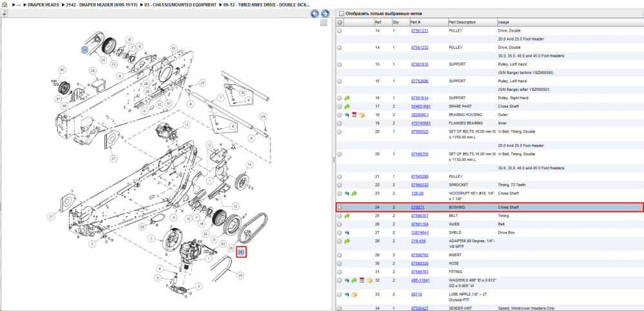
Task: Open part number link 202909C1
Action: (x=420, y=115)
